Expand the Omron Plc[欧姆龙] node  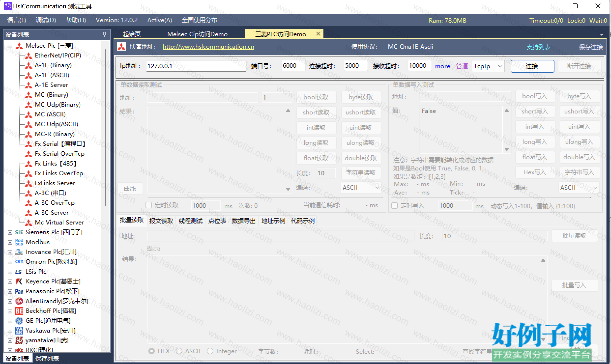tap(10, 262)
